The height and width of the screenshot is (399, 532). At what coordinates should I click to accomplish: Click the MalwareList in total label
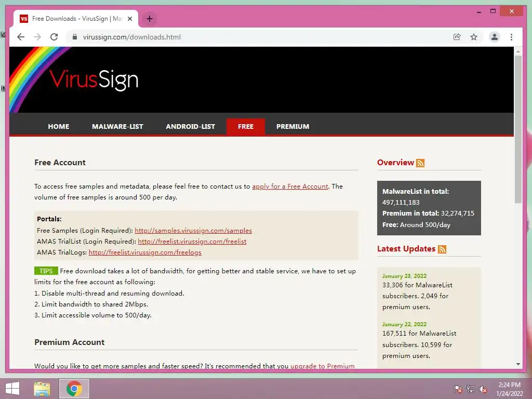416,191
